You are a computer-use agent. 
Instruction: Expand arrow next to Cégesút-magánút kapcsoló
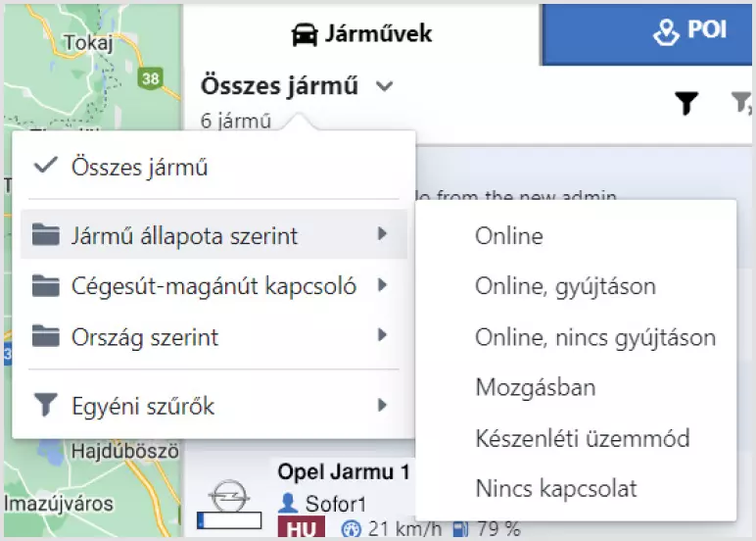[x=382, y=285]
